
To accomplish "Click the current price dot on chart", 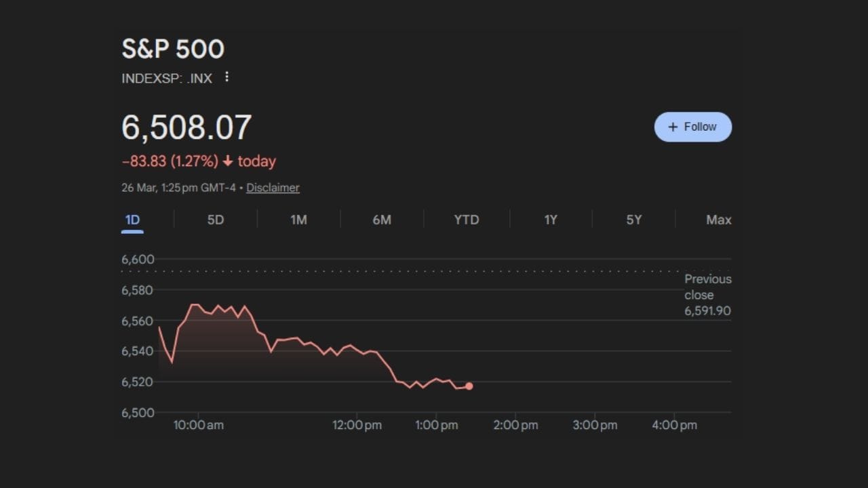I will [x=469, y=386].
